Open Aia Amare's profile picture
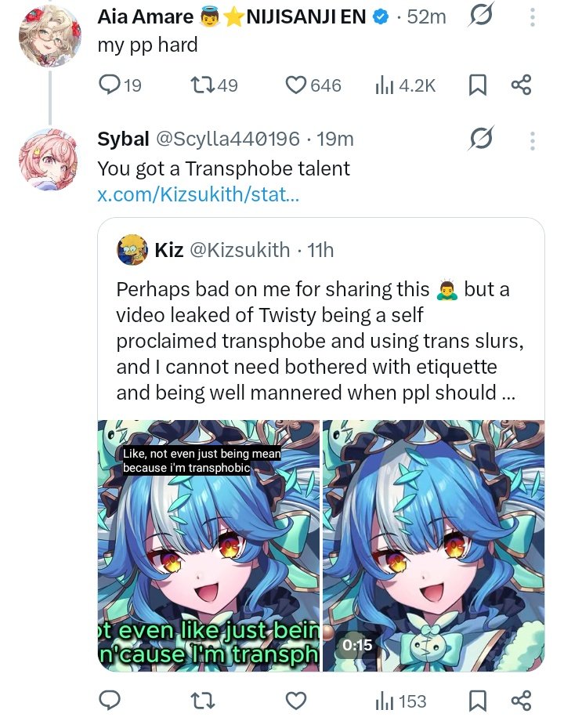 tap(49, 36)
